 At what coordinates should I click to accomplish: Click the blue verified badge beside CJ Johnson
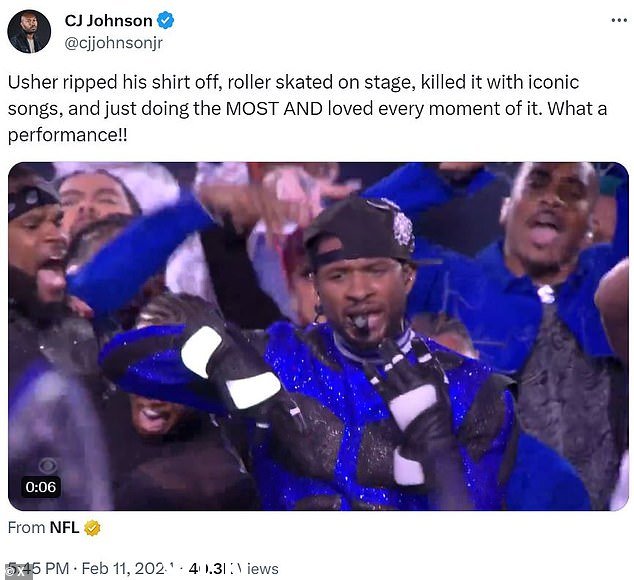165,20
